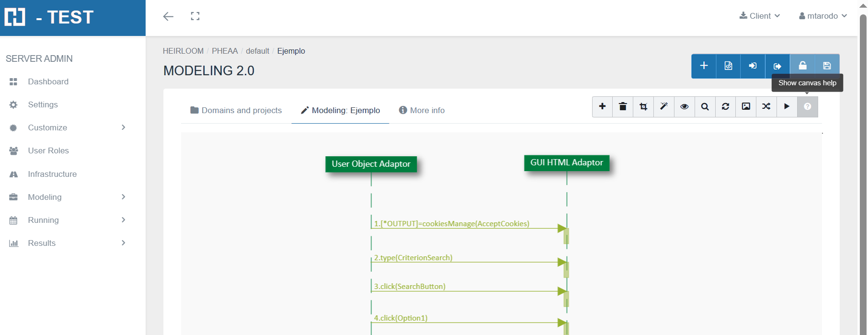Click the shuffle arrows icon
The width and height of the screenshot is (868, 335).
click(766, 106)
